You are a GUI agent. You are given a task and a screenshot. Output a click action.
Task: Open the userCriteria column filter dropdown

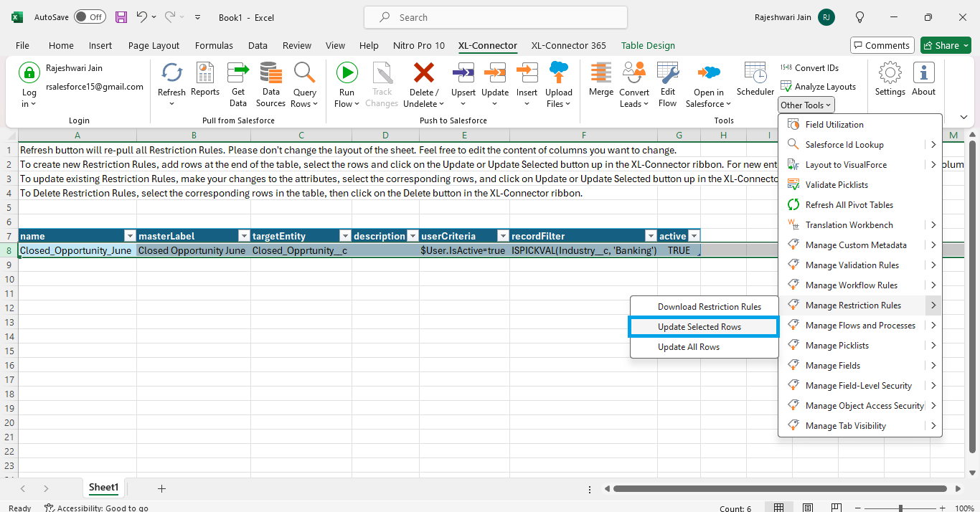click(502, 236)
